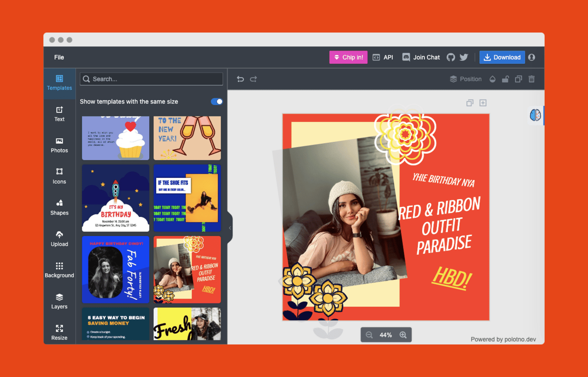This screenshot has width=588, height=377.
Task: Click the pink Chip in! button
Action: pos(348,57)
